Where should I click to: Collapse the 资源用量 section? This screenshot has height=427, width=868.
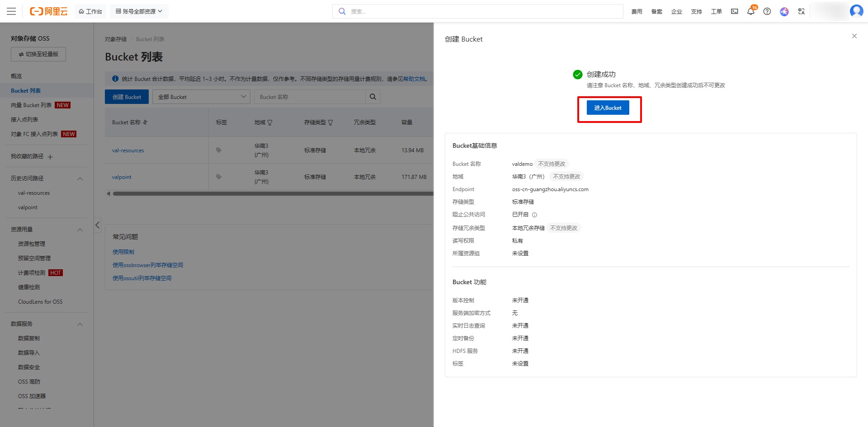click(x=80, y=230)
